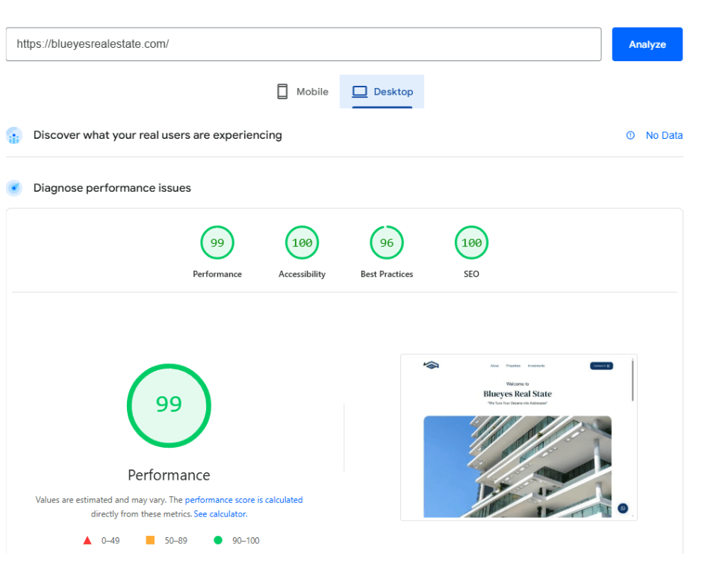This screenshot has width=702, height=588.
Task: Click the red triangle 0–49 legend marker
Action: point(87,540)
